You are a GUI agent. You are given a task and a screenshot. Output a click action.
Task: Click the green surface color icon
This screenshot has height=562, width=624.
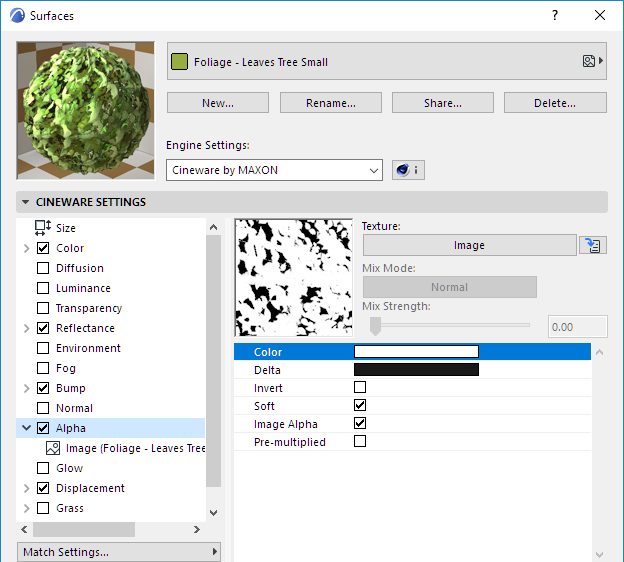(179, 62)
